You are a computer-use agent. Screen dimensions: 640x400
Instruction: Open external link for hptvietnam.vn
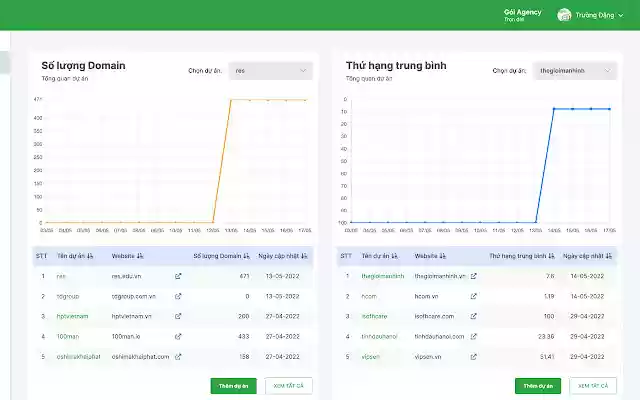tap(178, 316)
